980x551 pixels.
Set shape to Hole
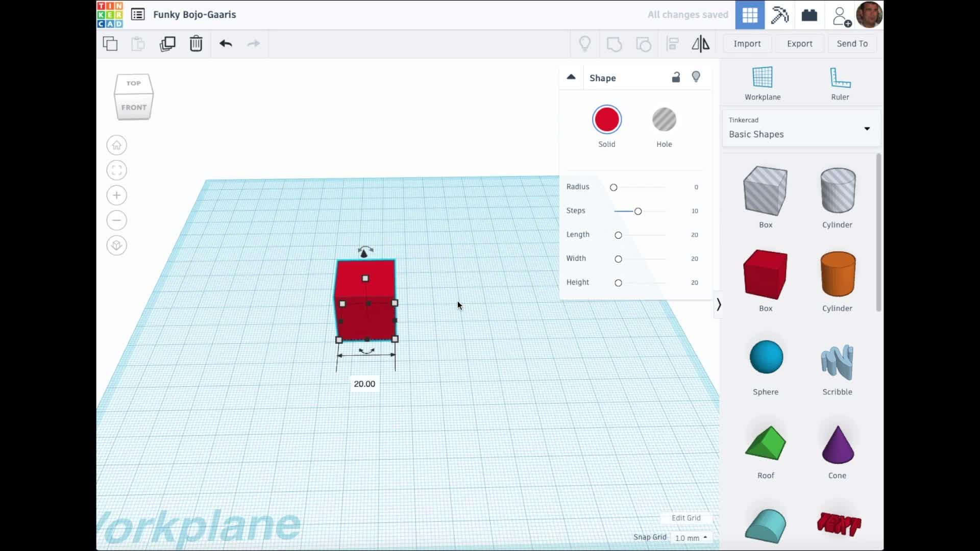[664, 120]
